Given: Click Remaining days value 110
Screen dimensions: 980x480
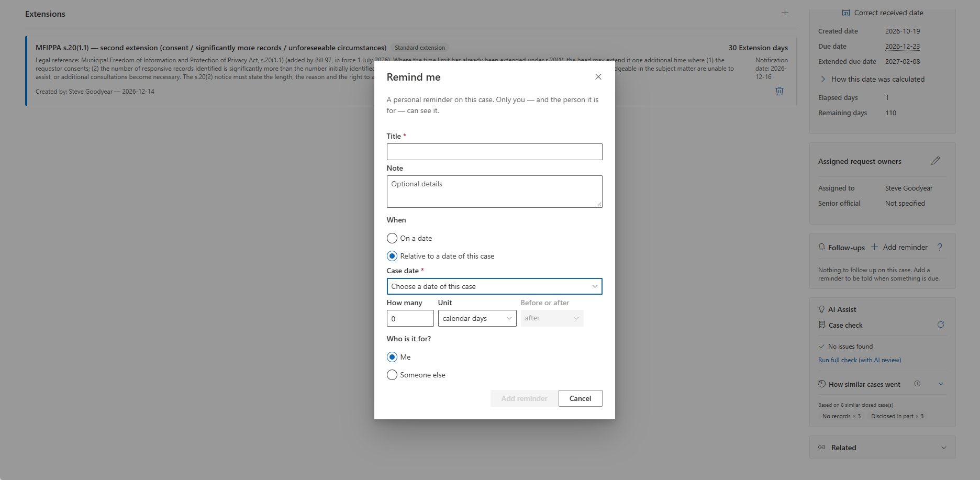Looking at the screenshot, I should pos(891,113).
